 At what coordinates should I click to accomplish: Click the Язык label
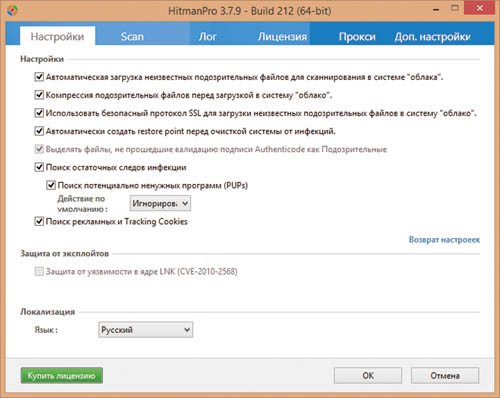pyautogui.click(x=46, y=330)
